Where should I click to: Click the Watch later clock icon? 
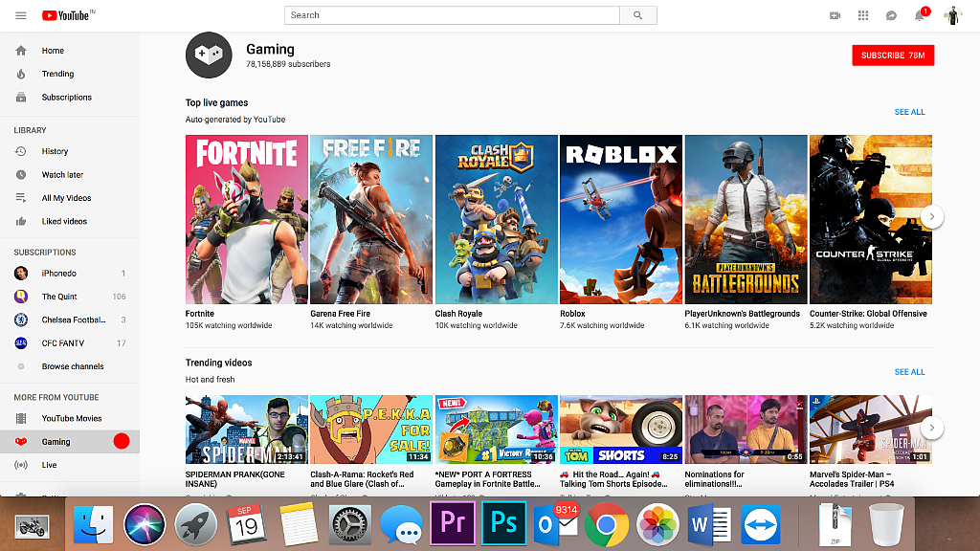tap(21, 175)
